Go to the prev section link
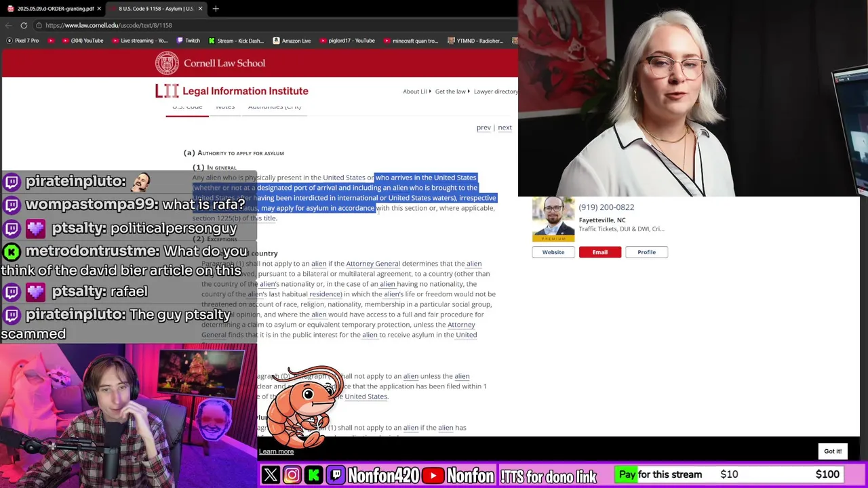Viewport: 868px width, 488px height. 484,127
